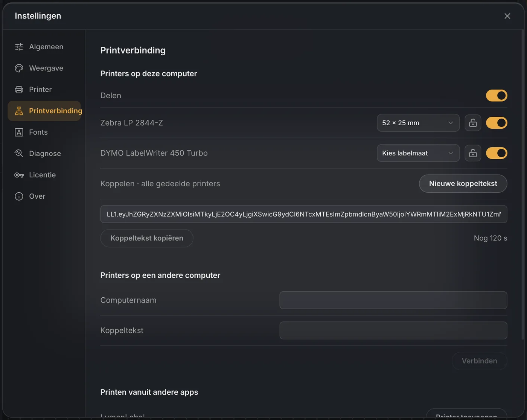Click the lock icon for Zebra LP 2844-Z

point(473,123)
